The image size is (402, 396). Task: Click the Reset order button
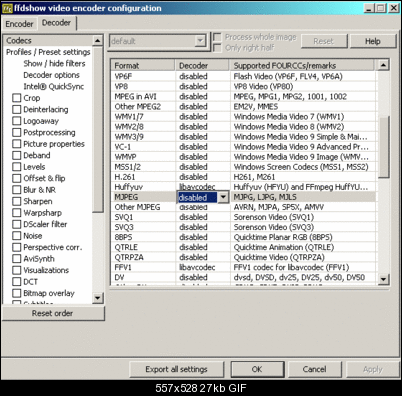tap(53, 313)
